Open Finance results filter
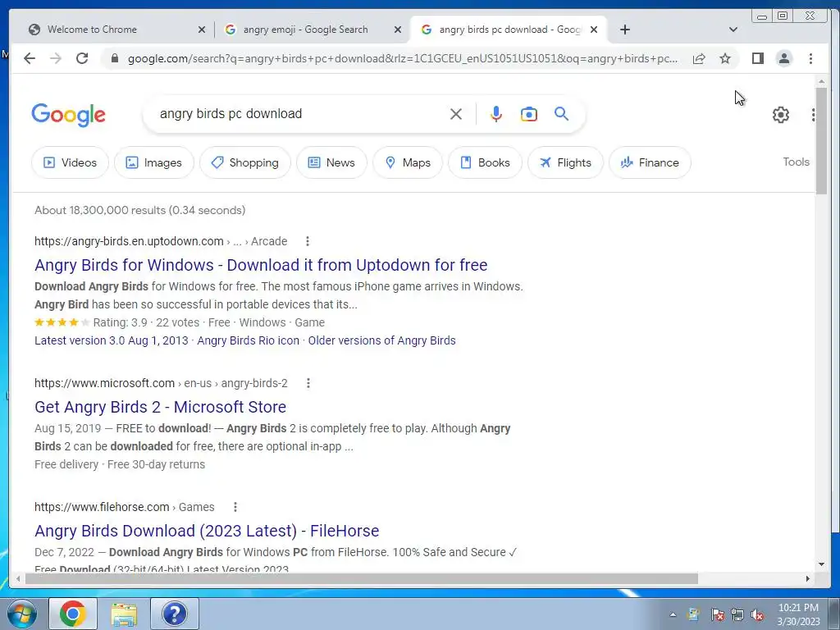Viewport: 840px width, 630px height. pos(650,162)
